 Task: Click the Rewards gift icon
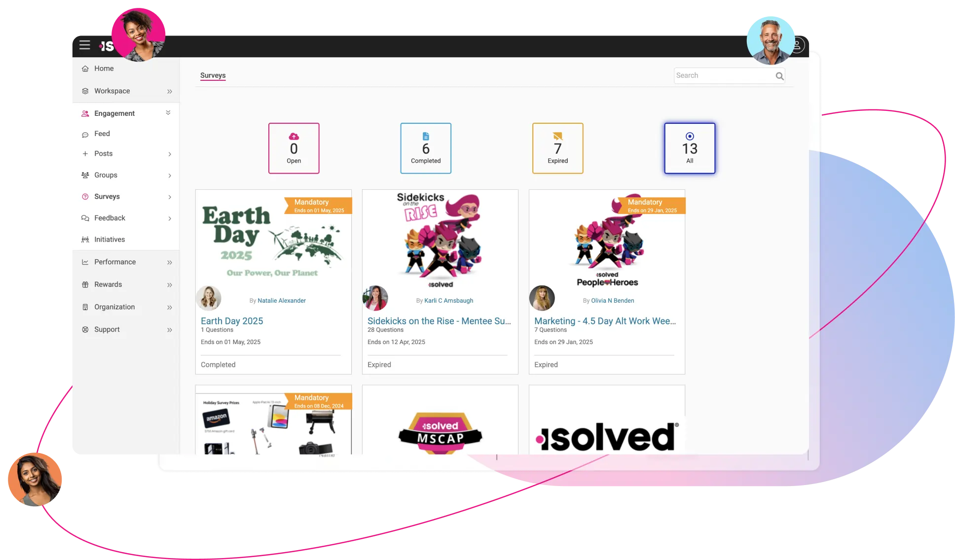85,284
